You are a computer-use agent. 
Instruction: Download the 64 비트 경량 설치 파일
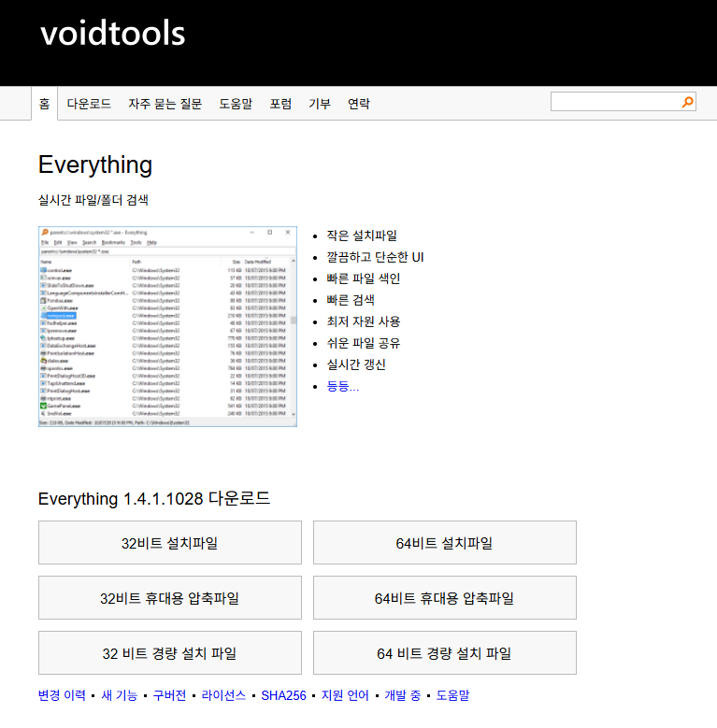[x=445, y=653]
